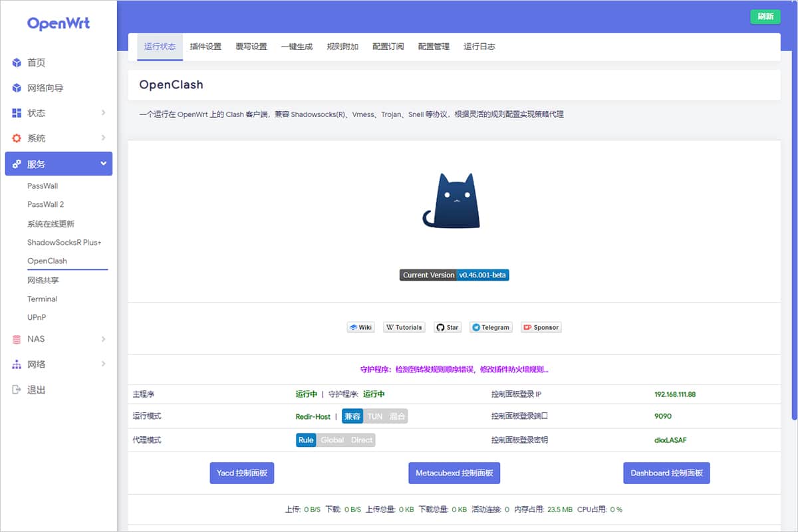
Task: Open Dashboard 控制面板
Action: pyautogui.click(x=666, y=473)
